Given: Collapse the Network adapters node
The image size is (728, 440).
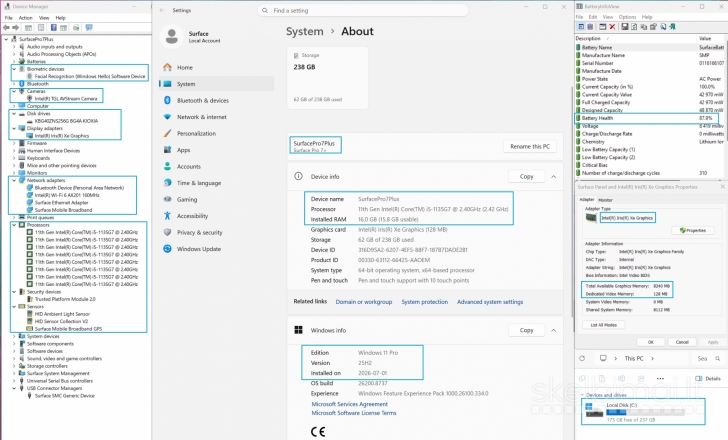Looking at the screenshot, I should pyautogui.click(x=14, y=180).
